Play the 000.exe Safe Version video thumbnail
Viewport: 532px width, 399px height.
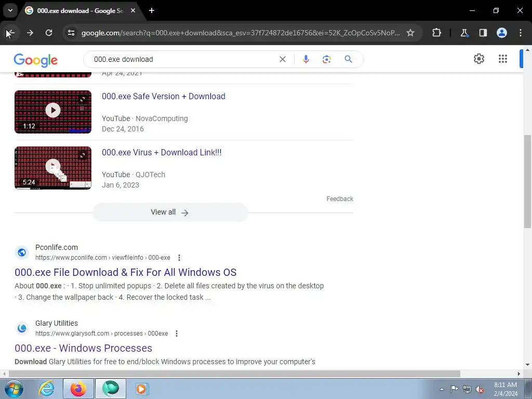(53, 112)
